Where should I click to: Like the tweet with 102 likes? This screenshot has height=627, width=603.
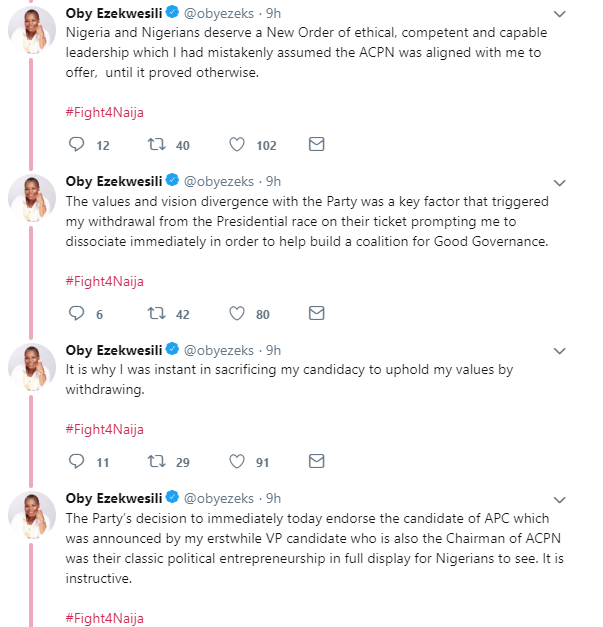(x=237, y=145)
